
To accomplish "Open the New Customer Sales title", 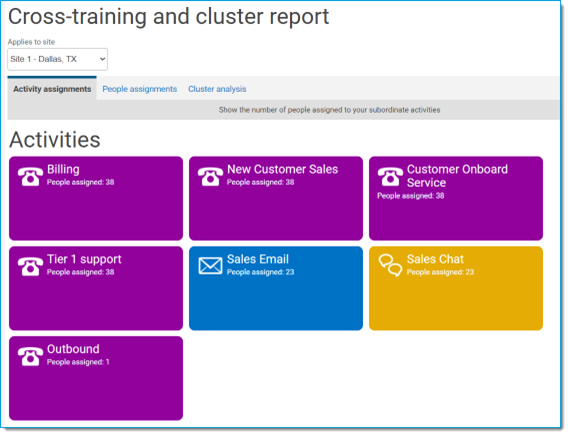I will pos(283,169).
